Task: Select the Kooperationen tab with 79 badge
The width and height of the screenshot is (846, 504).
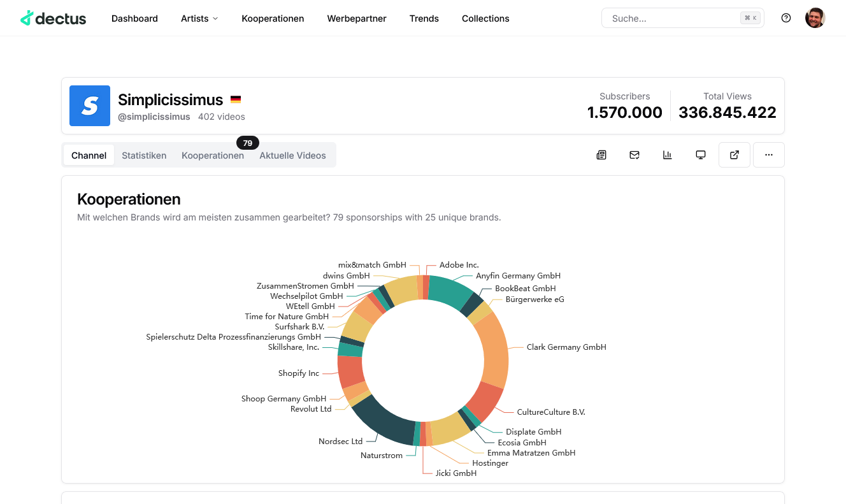Action: pos(213,155)
